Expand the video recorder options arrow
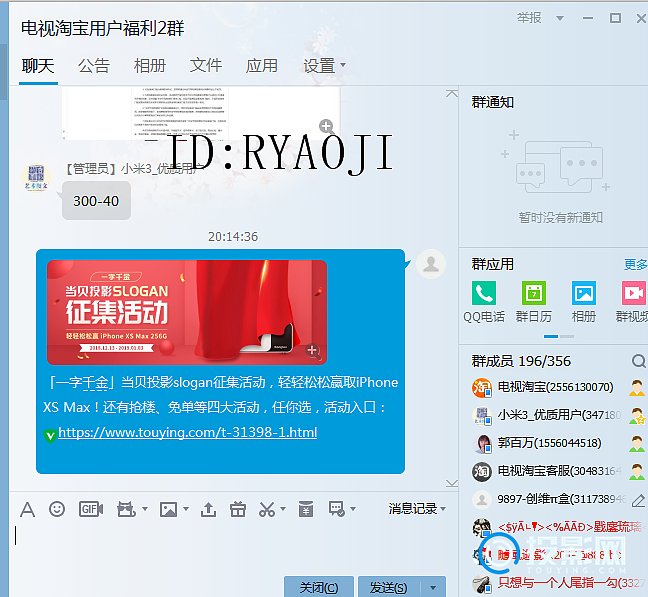This screenshot has width=648, height=597. 145,509
